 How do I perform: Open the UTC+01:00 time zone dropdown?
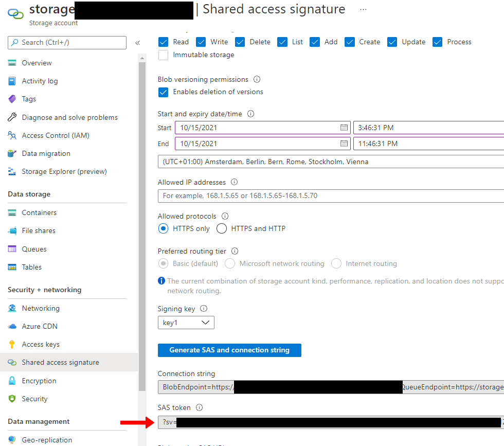click(x=331, y=162)
